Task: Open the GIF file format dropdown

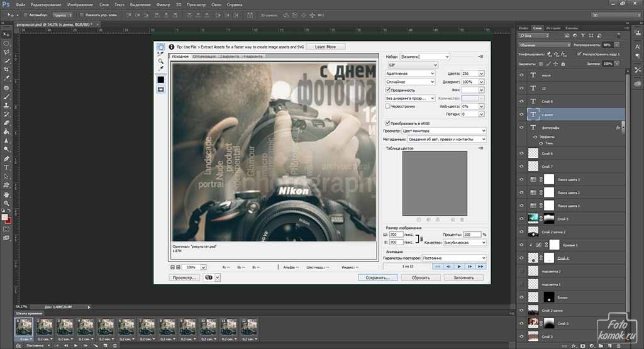Action: pos(413,65)
